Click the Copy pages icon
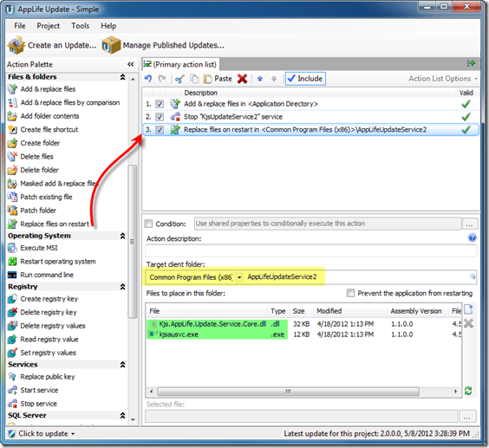The image size is (489, 448). (194, 79)
